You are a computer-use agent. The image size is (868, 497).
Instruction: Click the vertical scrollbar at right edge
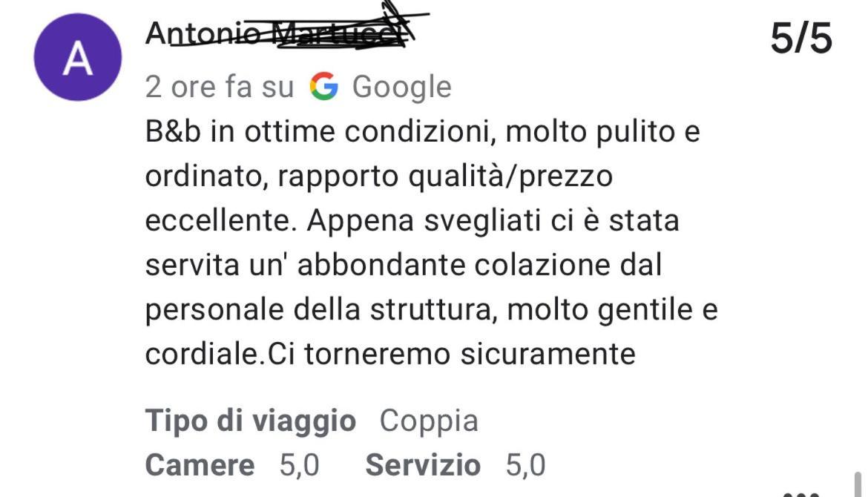pos(858,484)
